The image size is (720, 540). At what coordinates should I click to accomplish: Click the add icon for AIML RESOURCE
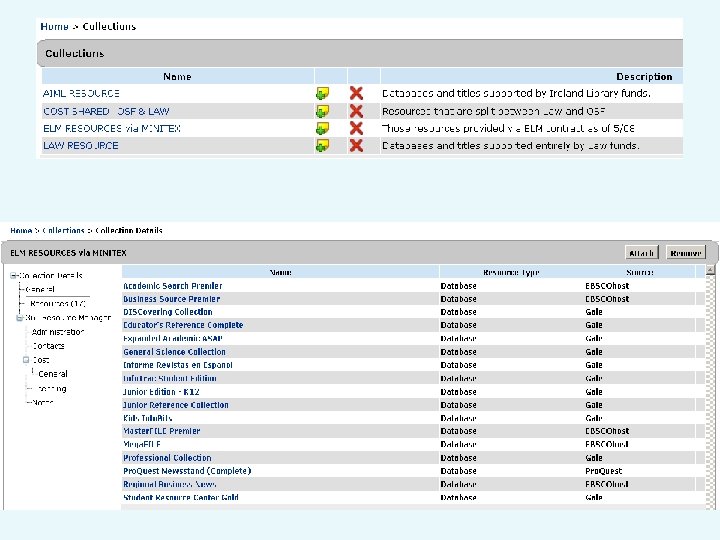(322, 93)
